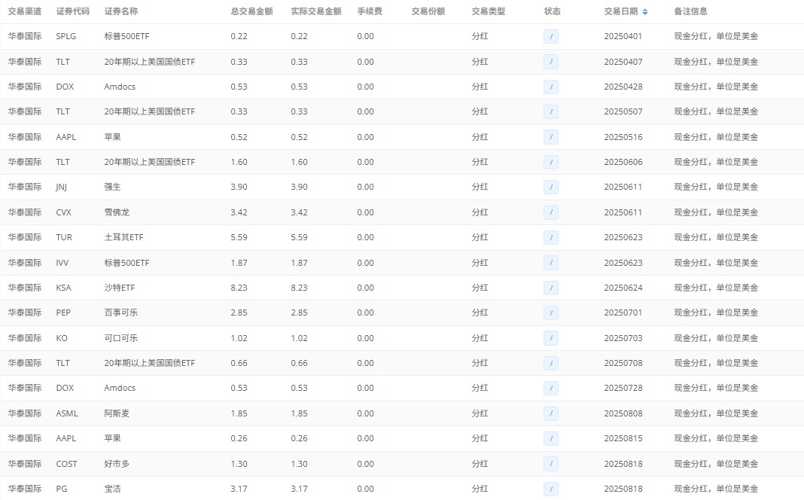This screenshot has width=804, height=500.
Task: Select the date cell 20250624
Action: (623, 288)
